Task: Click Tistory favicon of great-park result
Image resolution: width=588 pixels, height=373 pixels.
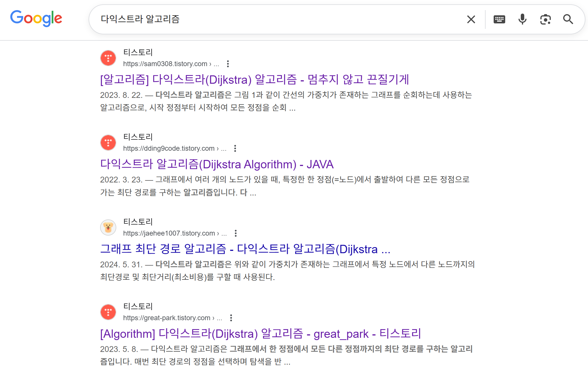Action: (108, 312)
